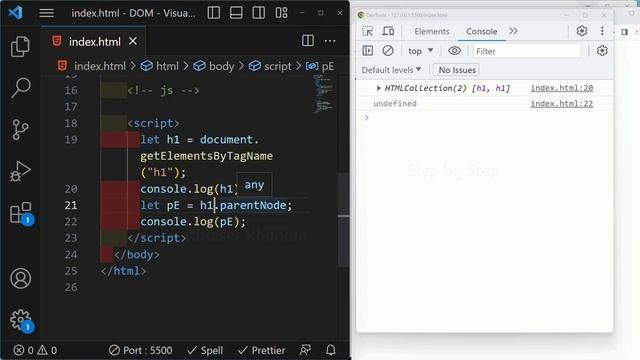Open the index.html:20 source link

561,88
